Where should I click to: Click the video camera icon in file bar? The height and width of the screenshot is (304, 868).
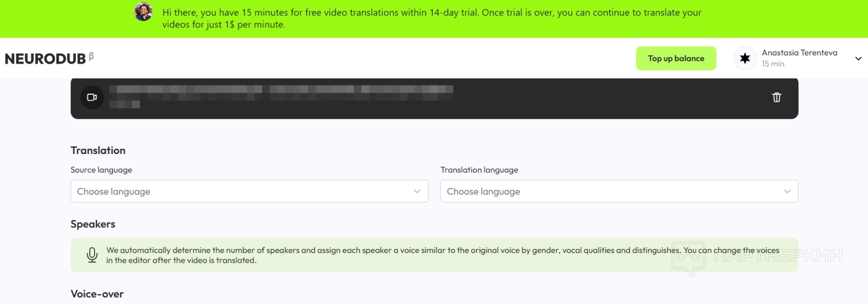point(92,98)
